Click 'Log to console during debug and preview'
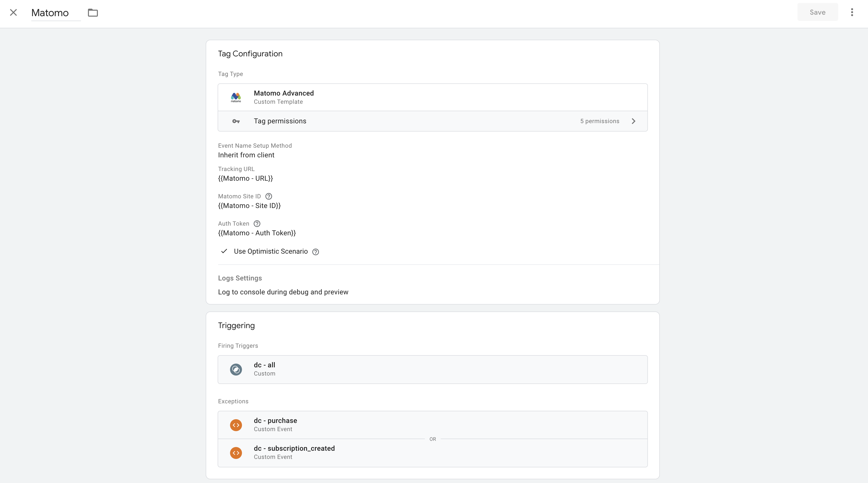 [283, 292]
